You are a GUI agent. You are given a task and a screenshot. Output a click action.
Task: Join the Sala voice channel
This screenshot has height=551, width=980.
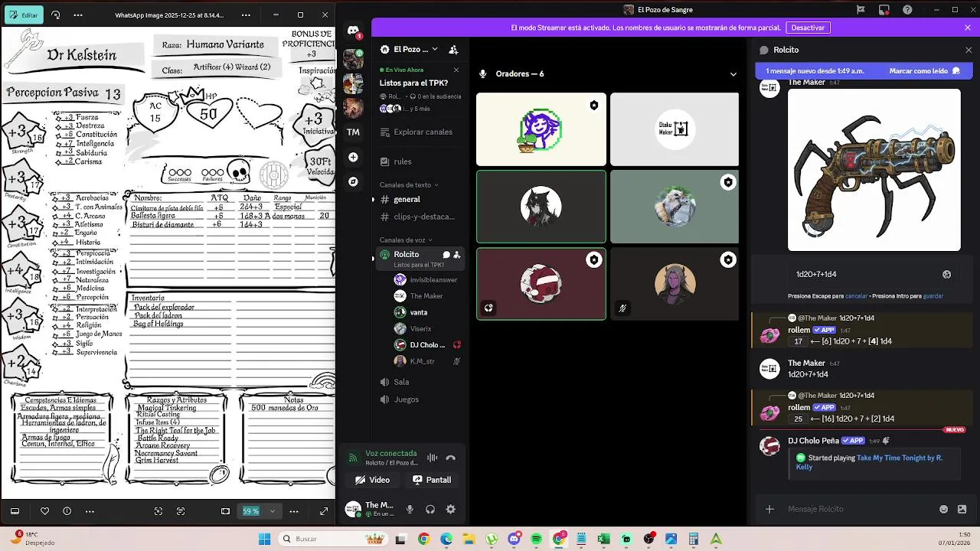coord(420,382)
